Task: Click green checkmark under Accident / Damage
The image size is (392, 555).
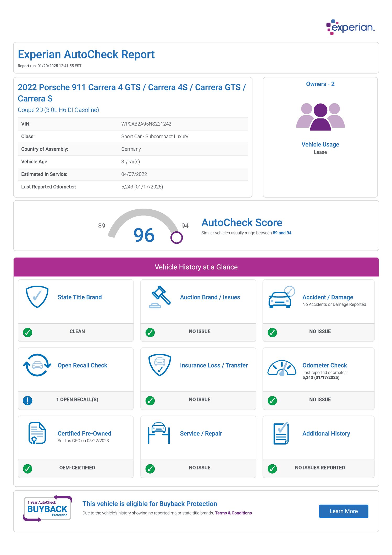Action: tap(272, 333)
